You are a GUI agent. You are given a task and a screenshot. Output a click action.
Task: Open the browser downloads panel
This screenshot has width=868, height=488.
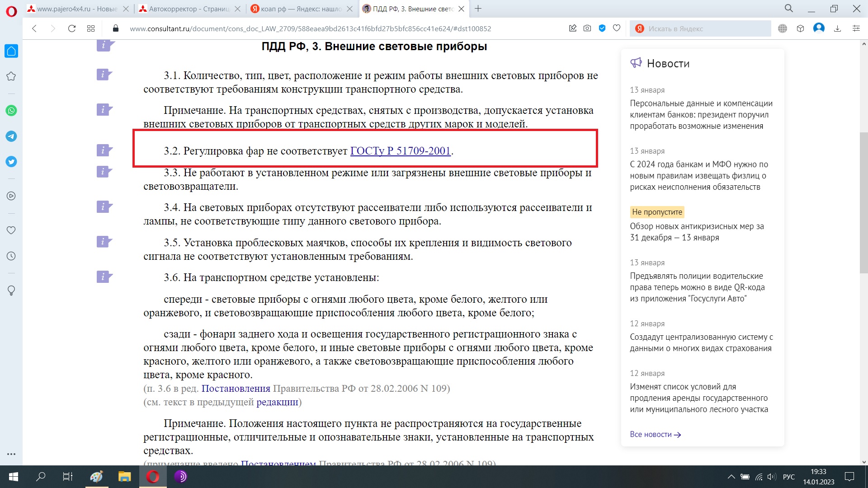[x=837, y=28]
